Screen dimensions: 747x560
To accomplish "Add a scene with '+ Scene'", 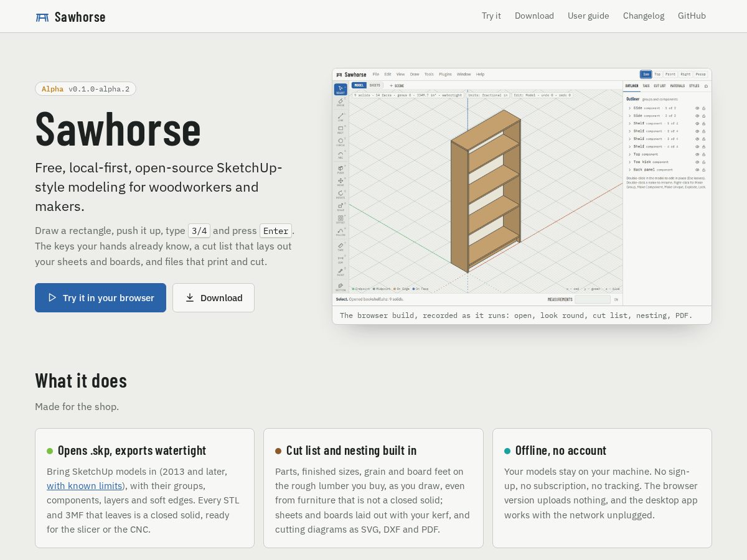I will point(397,85).
